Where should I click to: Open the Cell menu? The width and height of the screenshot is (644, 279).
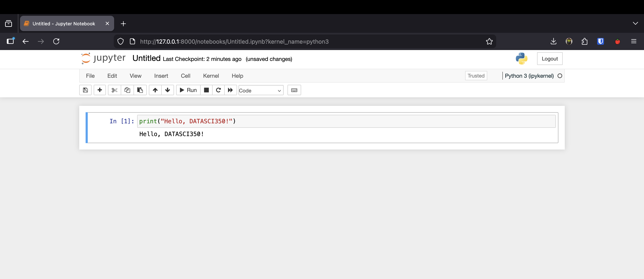pyautogui.click(x=185, y=76)
